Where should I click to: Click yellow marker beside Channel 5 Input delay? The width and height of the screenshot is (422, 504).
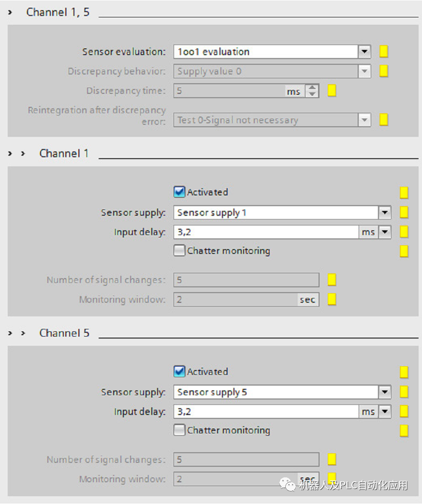coord(404,412)
